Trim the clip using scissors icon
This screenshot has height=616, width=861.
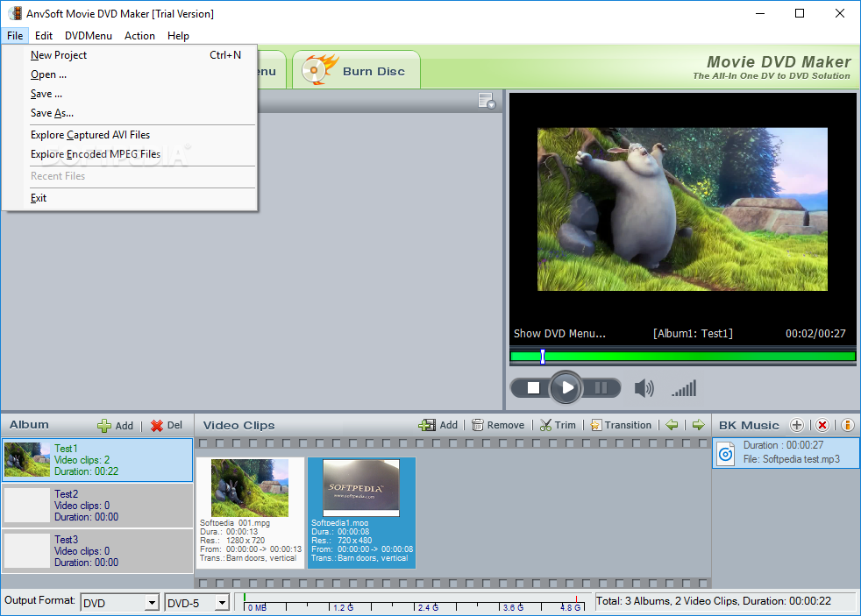[546, 425]
